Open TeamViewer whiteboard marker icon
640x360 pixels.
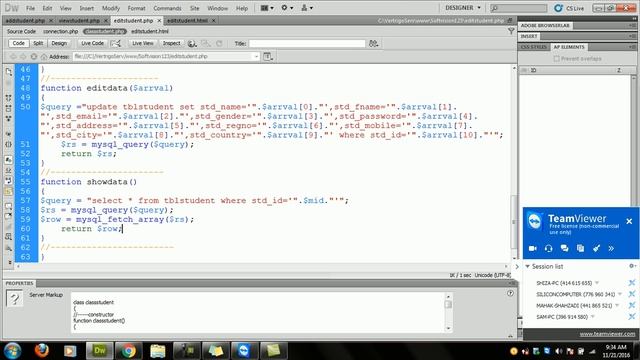(596, 248)
